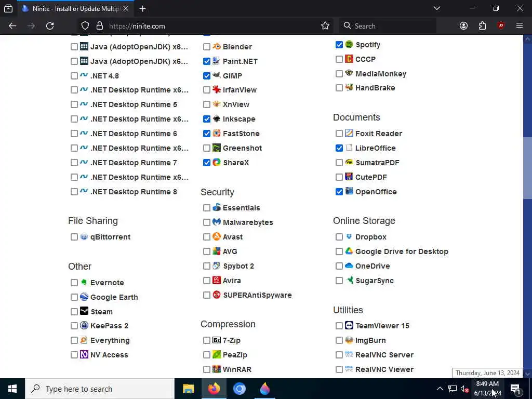Click the Google Drive for Desktop icon
This screenshot has height=399, width=532.
click(349, 251)
